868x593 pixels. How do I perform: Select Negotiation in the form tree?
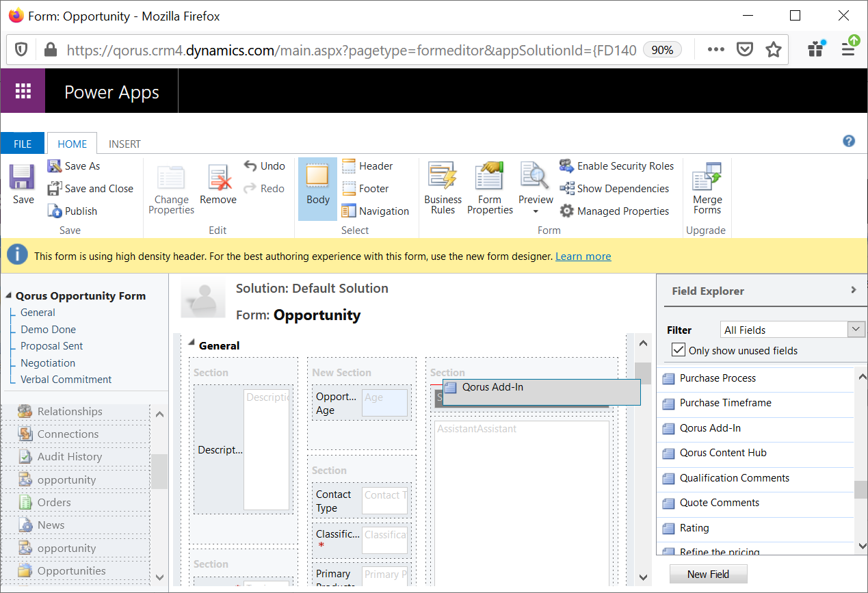[48, 363]
